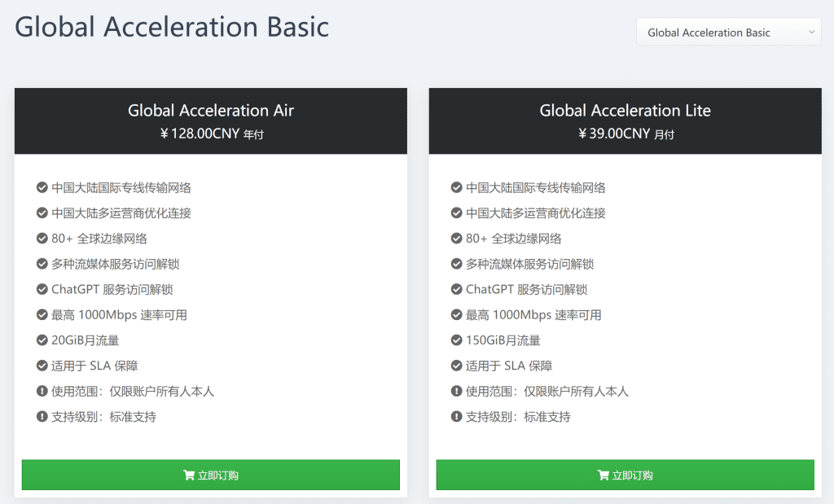834x504 pixels.
Task: Click check icon beside 20GiB月流量
Action: coord(42,340)
